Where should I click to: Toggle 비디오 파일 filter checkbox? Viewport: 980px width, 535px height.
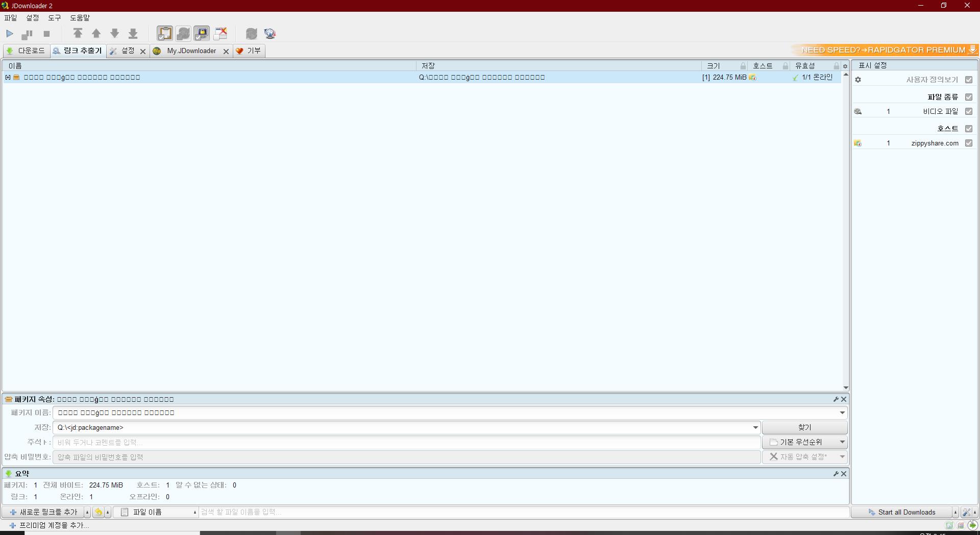click(969, 111)
